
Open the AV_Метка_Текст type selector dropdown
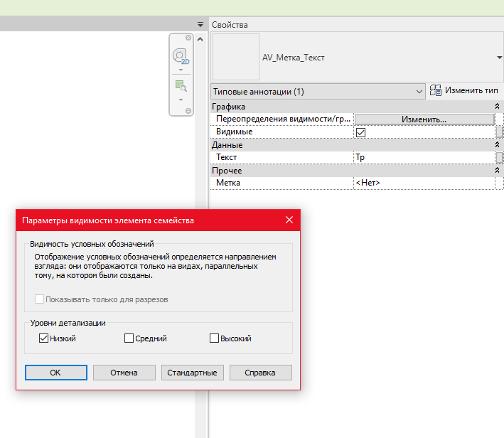499,58
